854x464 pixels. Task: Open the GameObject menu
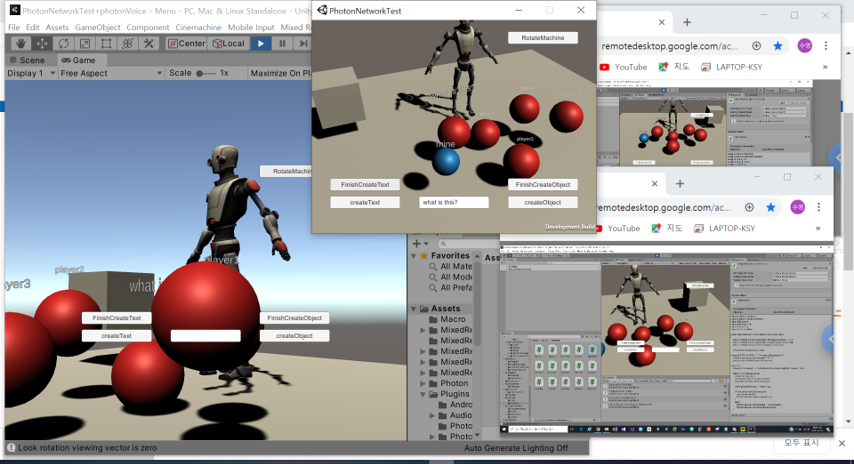97,27
